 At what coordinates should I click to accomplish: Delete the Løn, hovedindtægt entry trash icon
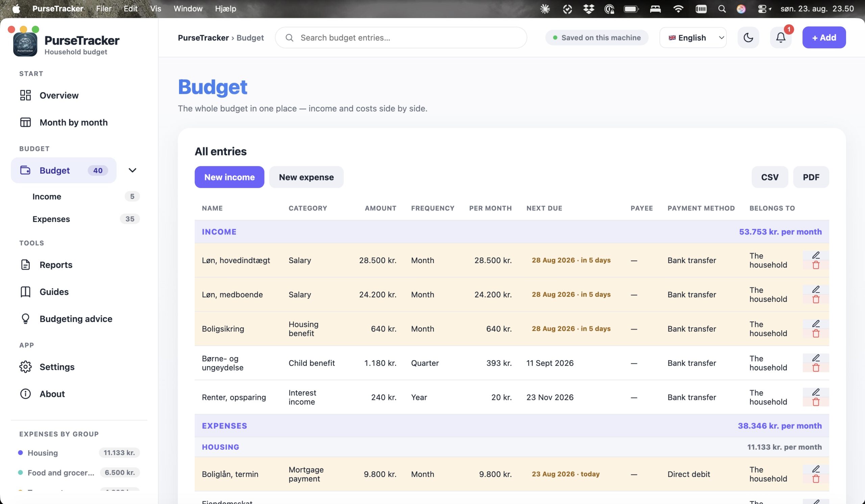click(x=816, y=265)
